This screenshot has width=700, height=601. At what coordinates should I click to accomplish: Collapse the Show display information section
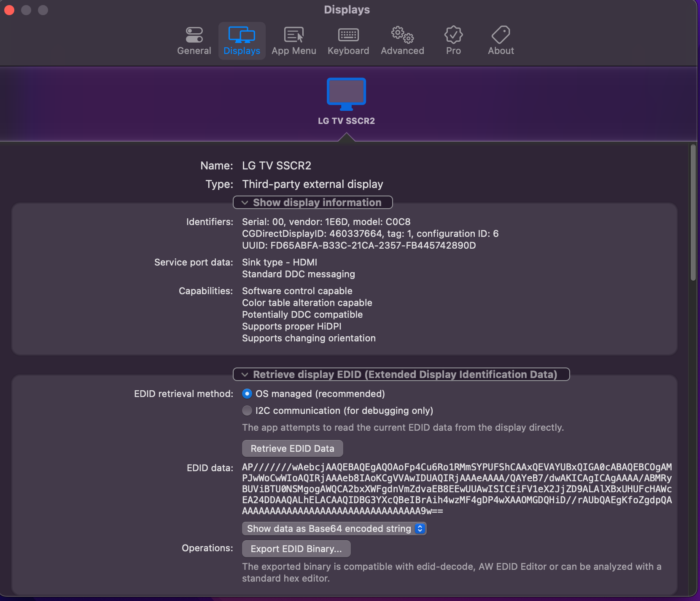[313, 202]
